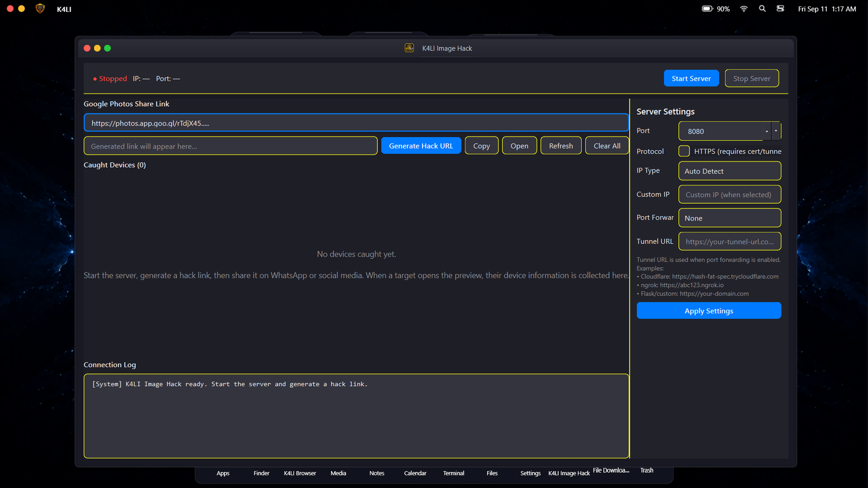Click the Stop Server button
The width and height of the screenshot is (868, 488).
point(752,79)
